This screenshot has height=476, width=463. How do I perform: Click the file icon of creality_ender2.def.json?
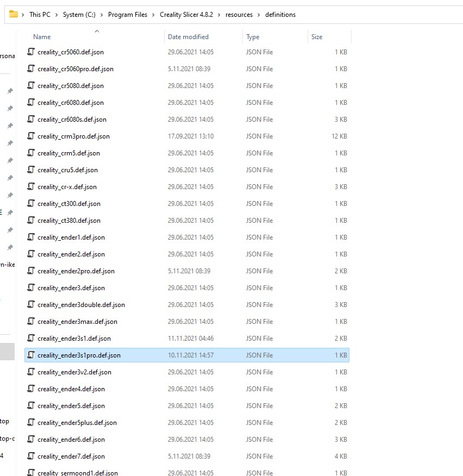pyautogui.click(x=31, y=254)
